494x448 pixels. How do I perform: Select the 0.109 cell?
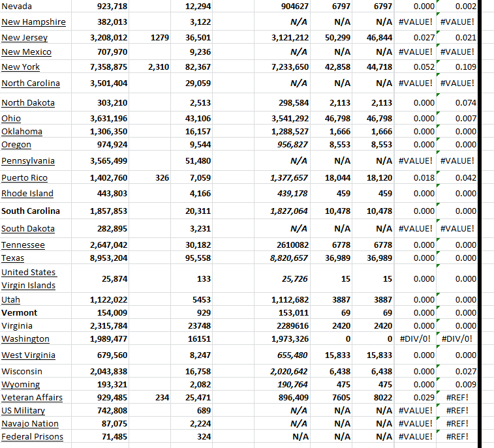point(457,67)
